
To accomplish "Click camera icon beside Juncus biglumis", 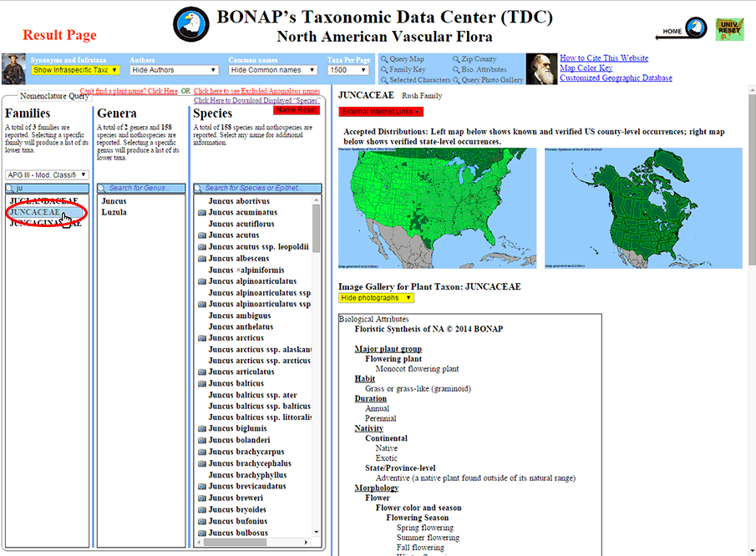I will click(202, 428).
